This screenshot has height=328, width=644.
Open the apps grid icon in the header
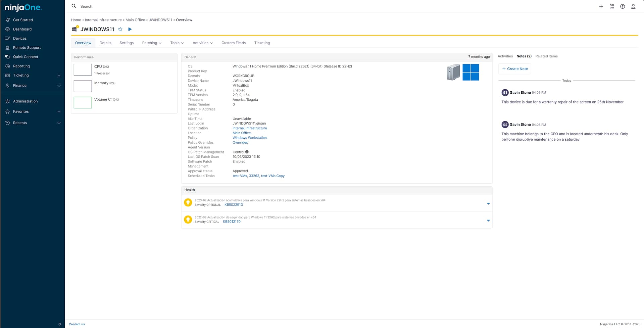pyautogui.click(x=611, y=6)
